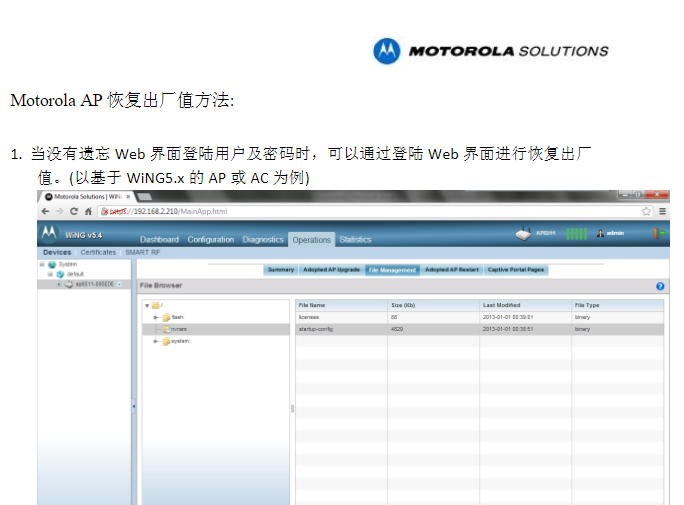Viewport: 684px width, 505px height.
Task: Switch to Devices sub-tab
Action: (x=57, y=252)
